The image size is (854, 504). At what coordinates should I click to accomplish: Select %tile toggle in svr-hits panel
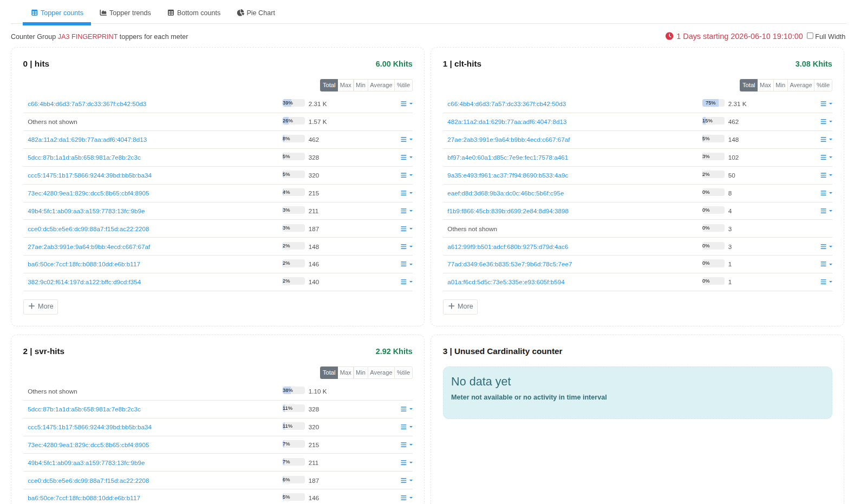click(403, 372)
